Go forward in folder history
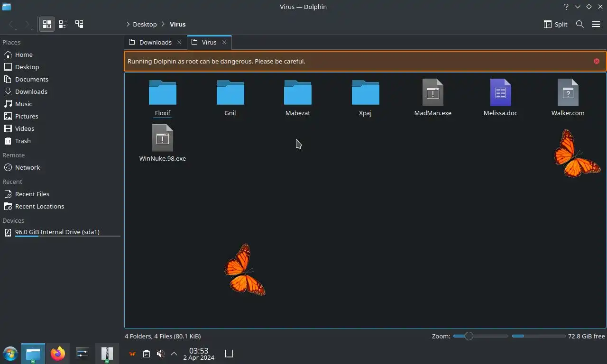 pos(27,24)
